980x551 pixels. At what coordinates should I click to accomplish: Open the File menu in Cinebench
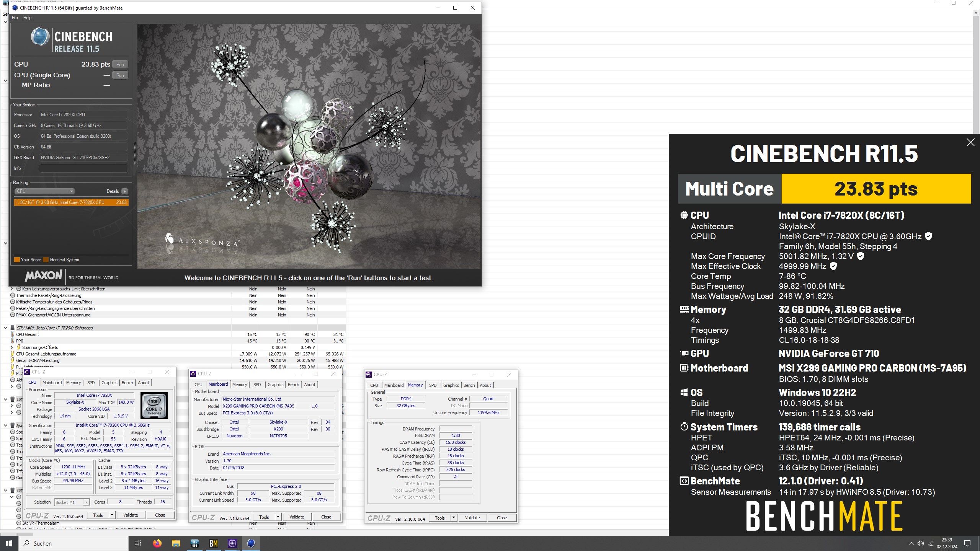(15, 18)
